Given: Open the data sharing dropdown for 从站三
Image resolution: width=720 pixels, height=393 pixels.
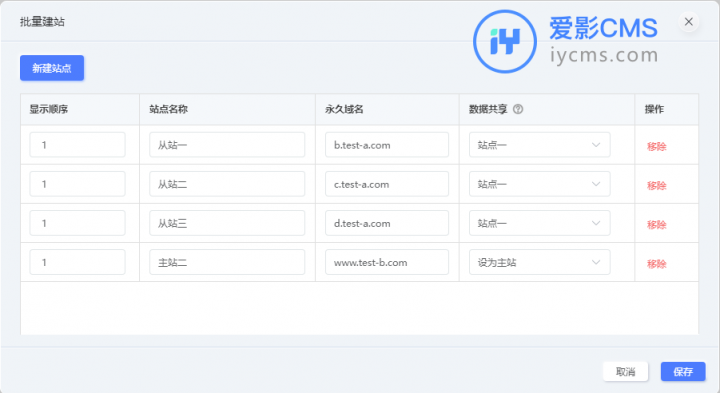Looking at the screenshot, I should [540, 223].
